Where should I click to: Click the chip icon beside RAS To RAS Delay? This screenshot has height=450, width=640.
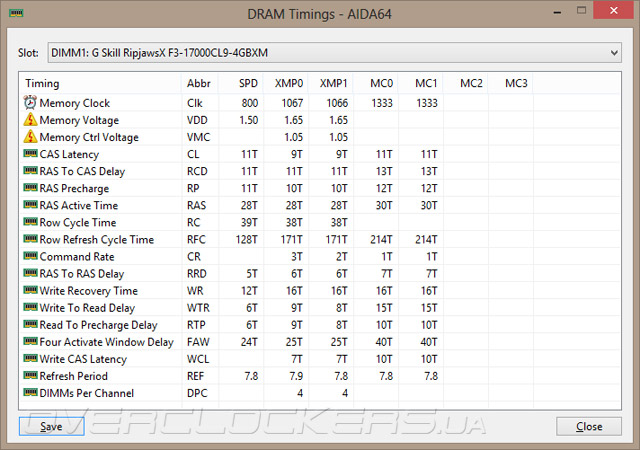pyautogui.click(x=30, y=273)
